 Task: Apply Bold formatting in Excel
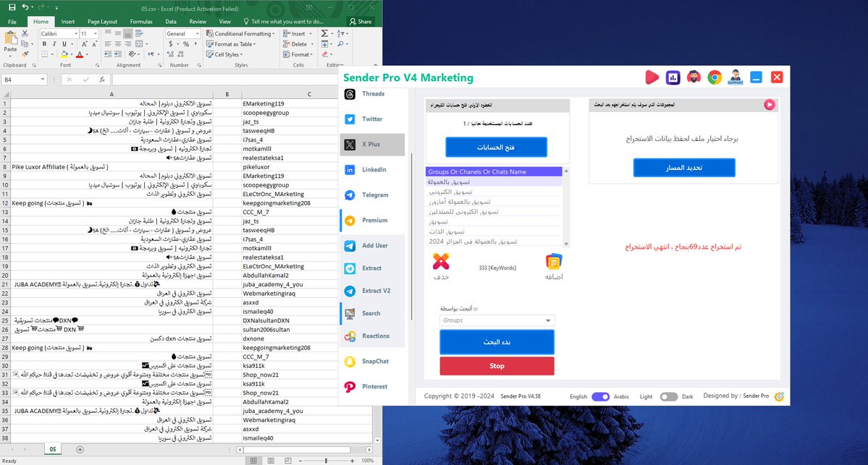coord(44,44)
